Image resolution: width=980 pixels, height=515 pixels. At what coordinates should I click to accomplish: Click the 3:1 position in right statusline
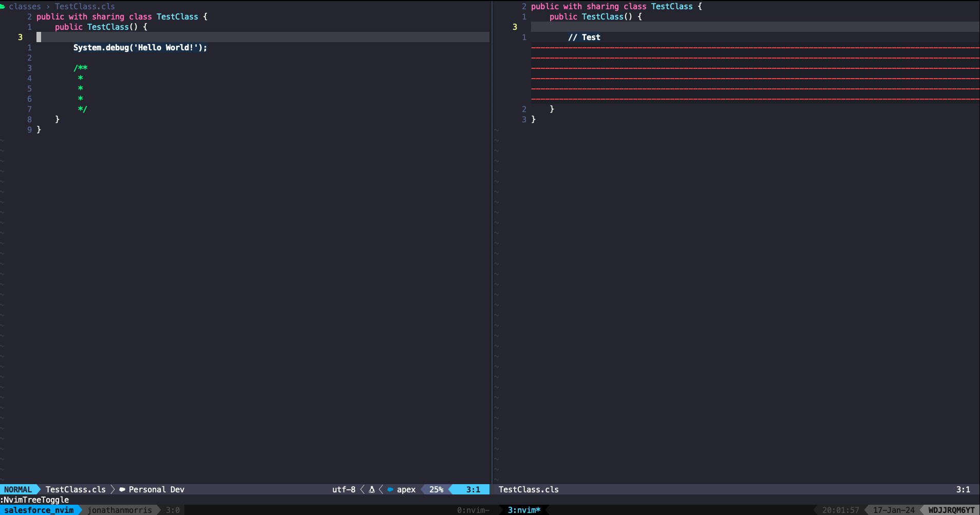[963, 489]
